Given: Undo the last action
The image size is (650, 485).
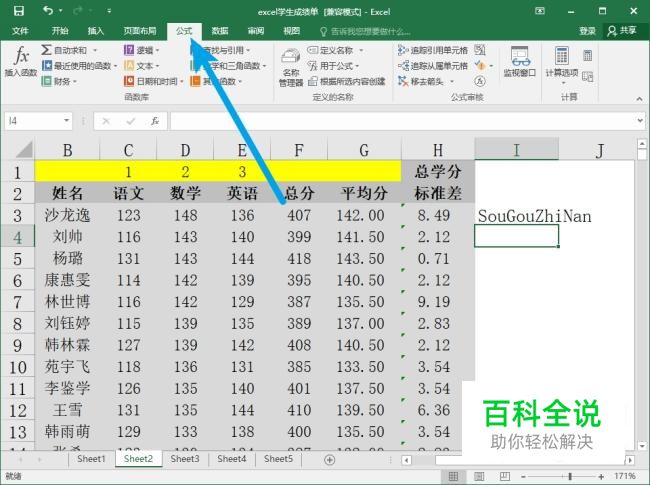Looking at the screenshot, I should click(48, 11).
